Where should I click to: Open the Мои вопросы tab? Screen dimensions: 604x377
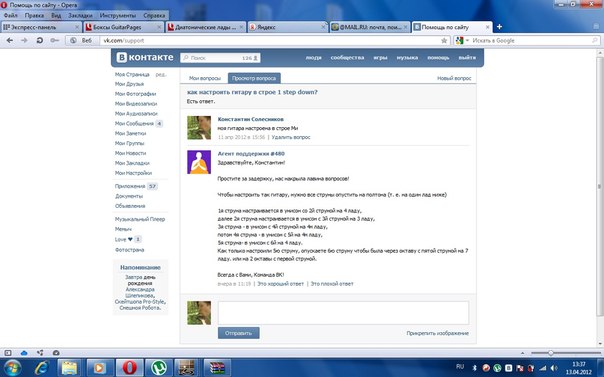(x=205, y=78)
